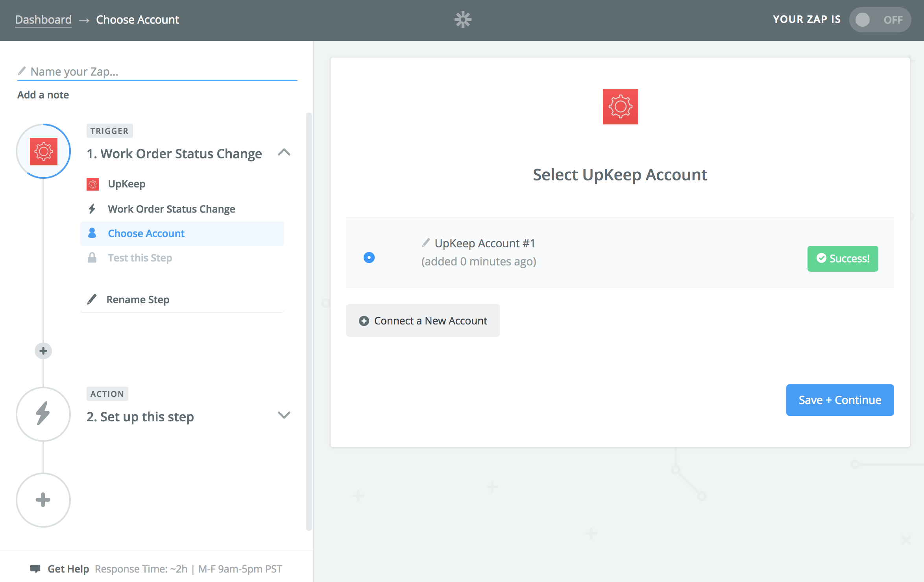
Task: Click the small plus between trigger and action
Action: (x=43, y=351)
